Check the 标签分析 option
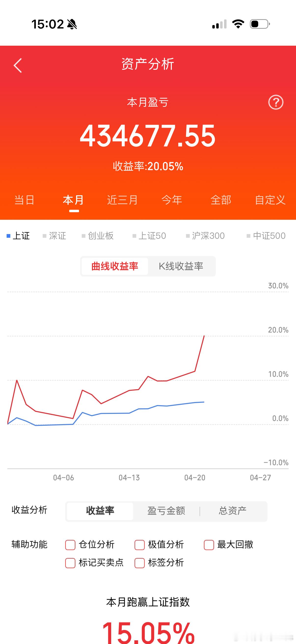 (x=140, y=563)
